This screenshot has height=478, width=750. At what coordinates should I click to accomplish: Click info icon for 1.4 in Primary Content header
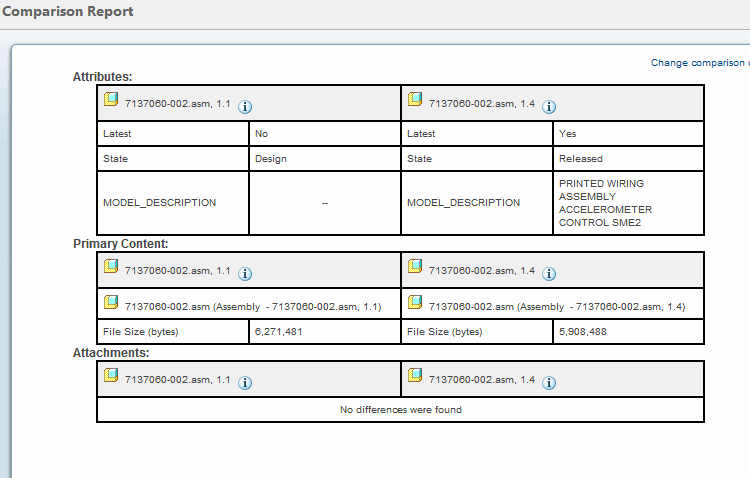pyautogui.click(x=549, y=274)
